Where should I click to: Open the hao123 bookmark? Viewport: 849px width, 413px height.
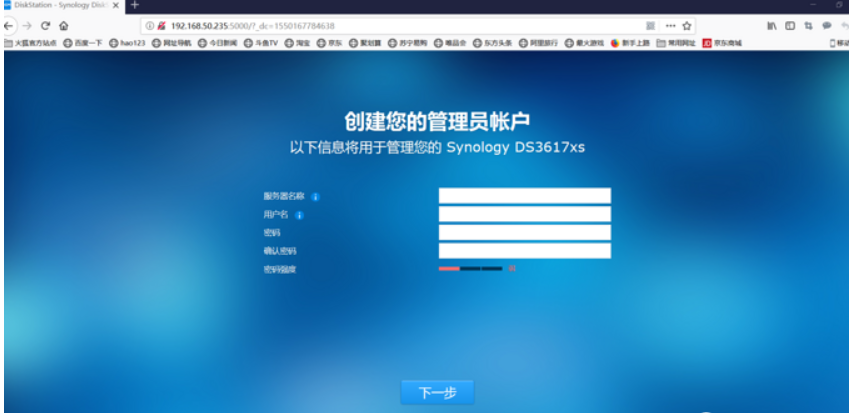coord(127,43)
